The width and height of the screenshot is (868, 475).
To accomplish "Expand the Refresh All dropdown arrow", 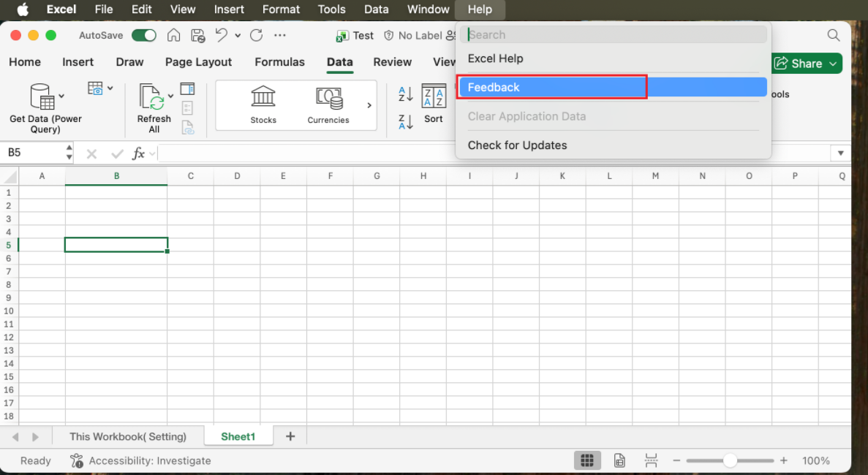I will coord(170,96).
